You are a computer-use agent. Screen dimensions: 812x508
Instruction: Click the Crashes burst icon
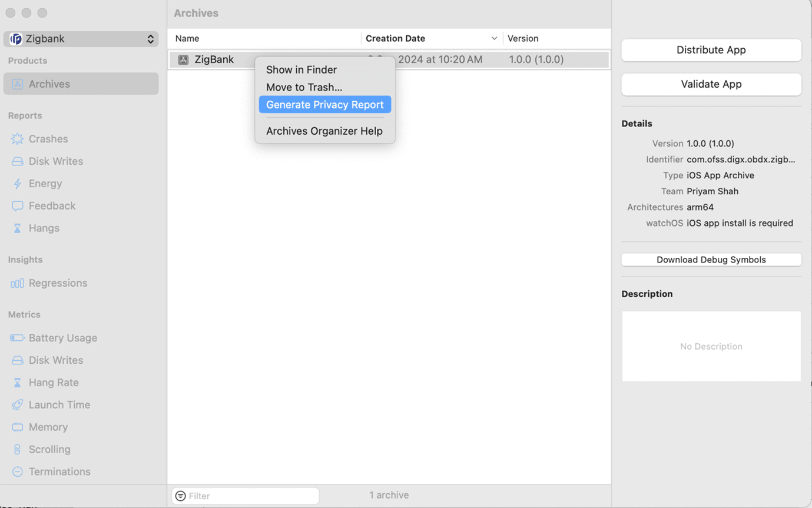pyautogui.click(x=18, y=139)
